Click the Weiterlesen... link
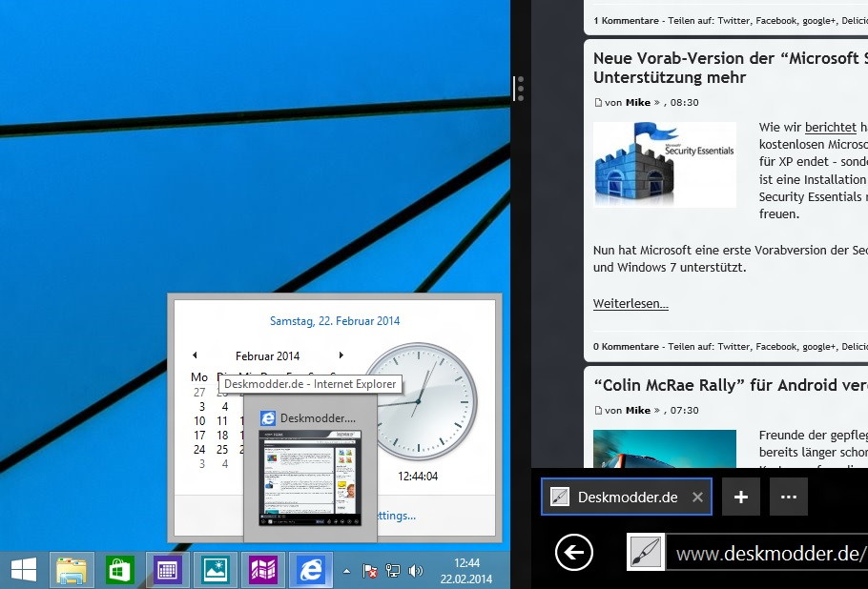 pyautogui.click(x=630, y=304)
